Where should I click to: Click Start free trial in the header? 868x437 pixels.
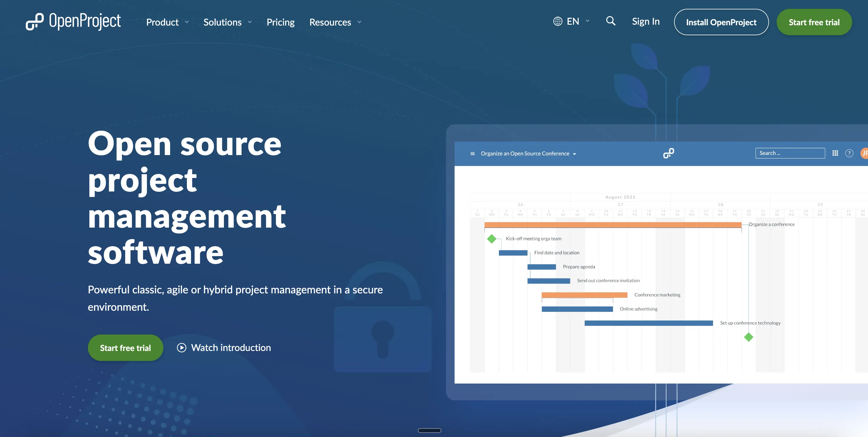[814, 22]
